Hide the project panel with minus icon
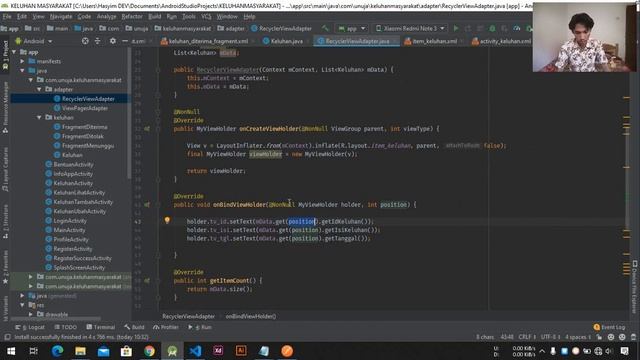 point(125,41)
